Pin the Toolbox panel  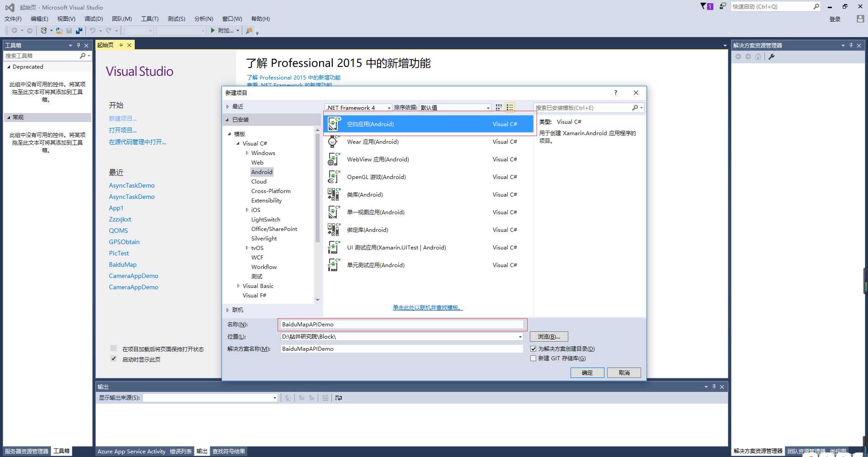[78, 45]
